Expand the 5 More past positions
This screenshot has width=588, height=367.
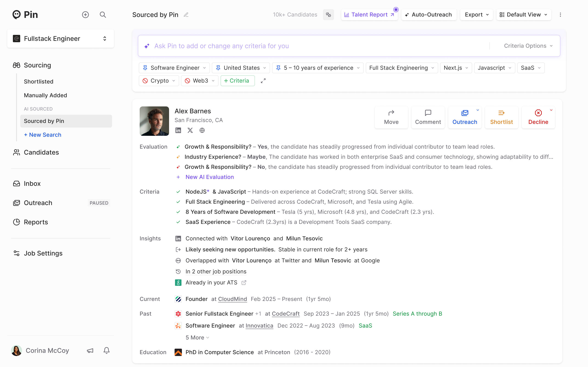pos(197,337)
